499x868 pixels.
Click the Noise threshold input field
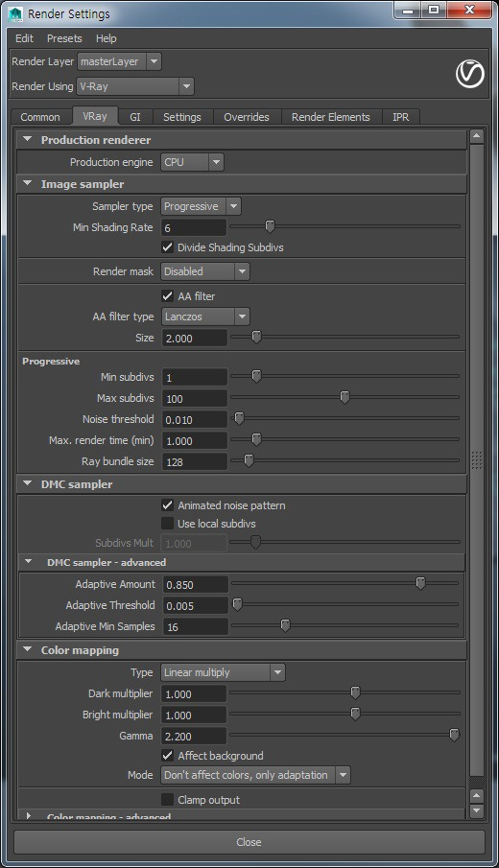[195, 419]
